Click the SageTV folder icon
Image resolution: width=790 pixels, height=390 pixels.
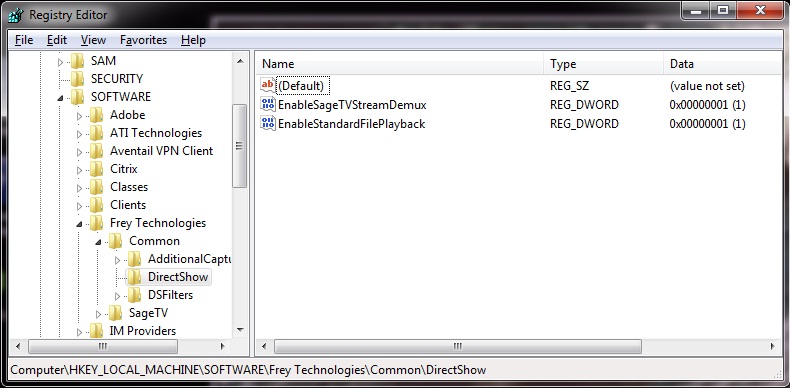(x=115, y=313)
